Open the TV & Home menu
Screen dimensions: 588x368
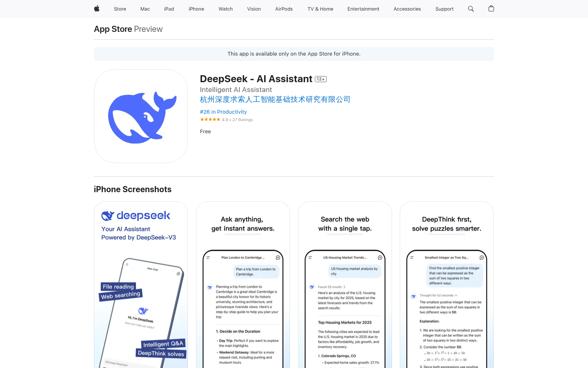(321, 9)
